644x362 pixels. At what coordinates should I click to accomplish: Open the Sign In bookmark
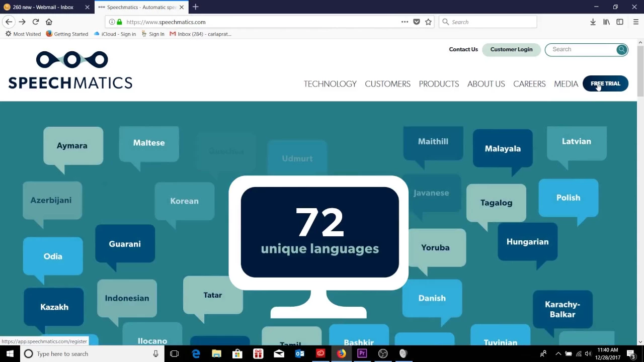tap(153, 34)
